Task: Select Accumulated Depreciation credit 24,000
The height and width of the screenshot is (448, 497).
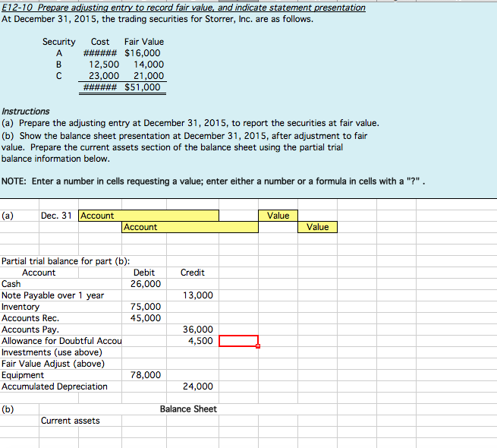Action: click(198, 386)
